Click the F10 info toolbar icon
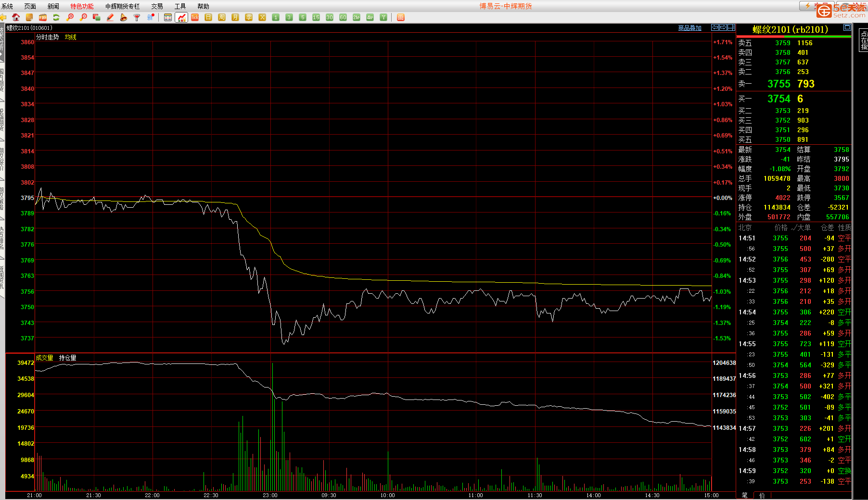Viewport: 868px width, 500px height. (43, 17)
